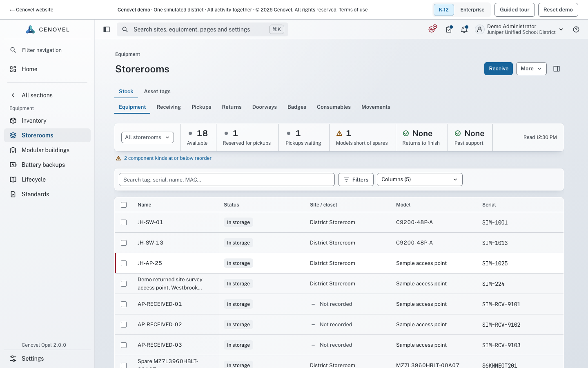The height and width of the screenshot is (368, 588).
Task: Open the Filters button
Action: pos(356,180)
